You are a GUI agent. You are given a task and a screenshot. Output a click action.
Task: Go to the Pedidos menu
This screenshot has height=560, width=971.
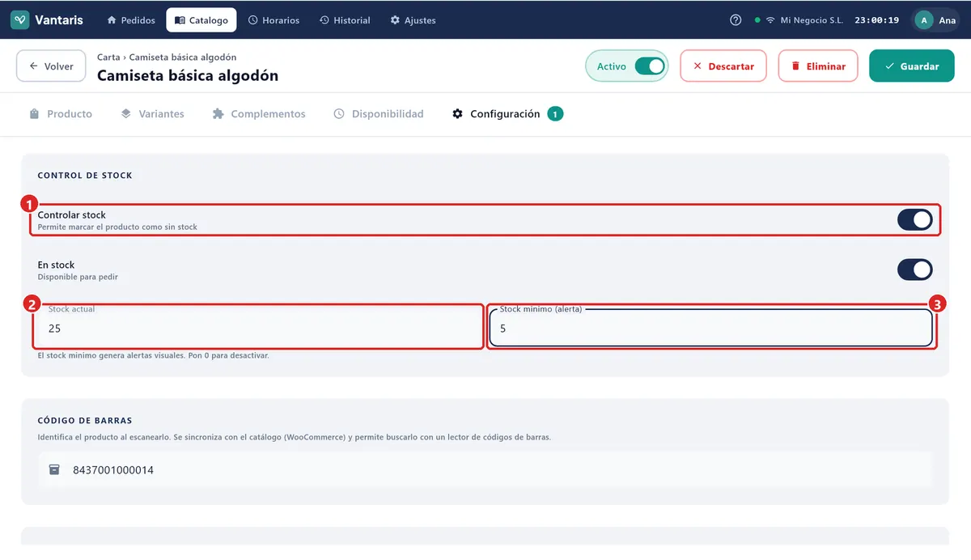131,20
